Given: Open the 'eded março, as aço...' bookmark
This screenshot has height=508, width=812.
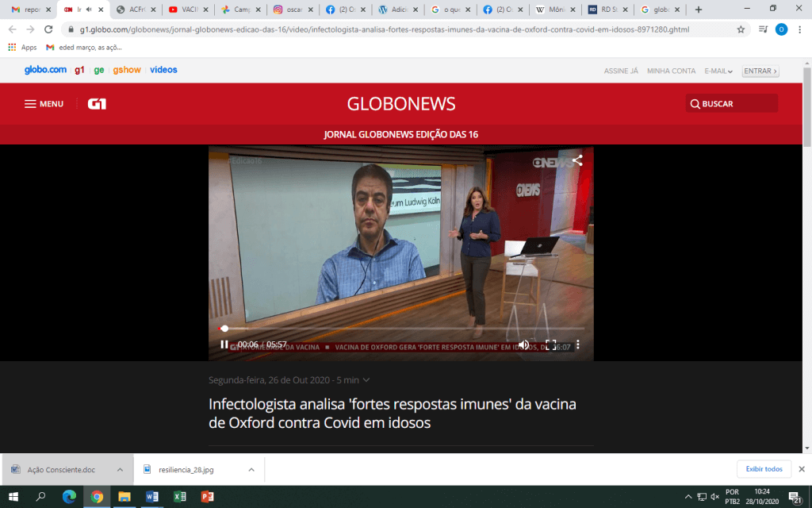Looking at the screenshot, I should coord(84,47).
